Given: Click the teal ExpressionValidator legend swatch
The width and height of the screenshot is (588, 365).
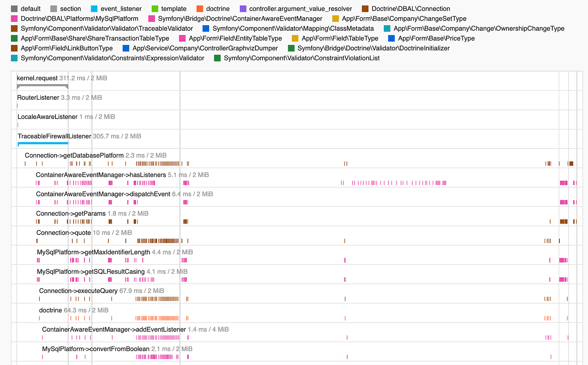Looking at the screenshot, I should coord(14,58).
